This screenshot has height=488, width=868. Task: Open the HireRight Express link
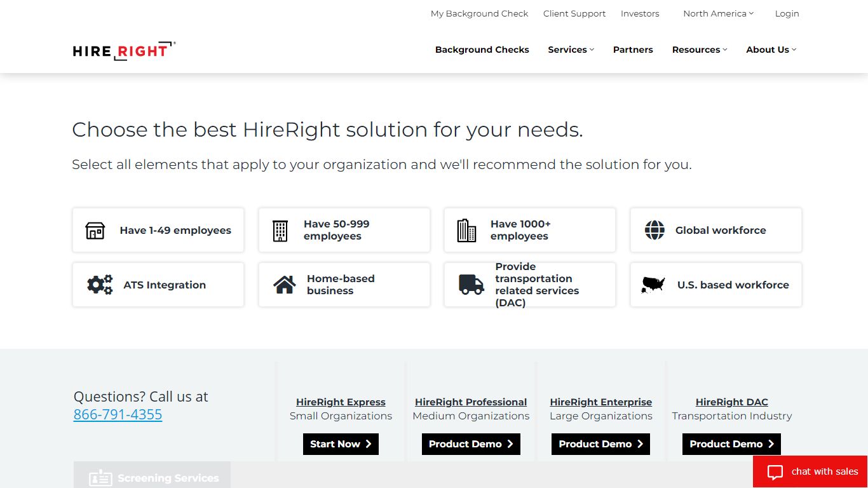341,402
